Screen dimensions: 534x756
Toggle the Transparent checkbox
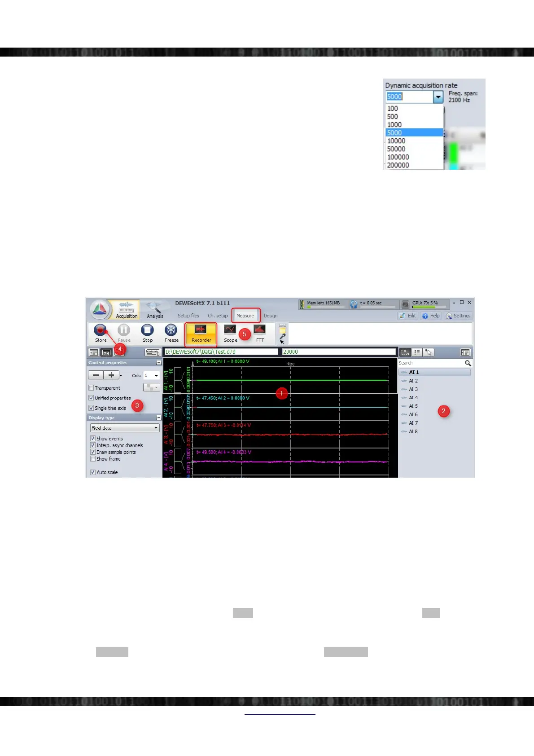[91, 388]
